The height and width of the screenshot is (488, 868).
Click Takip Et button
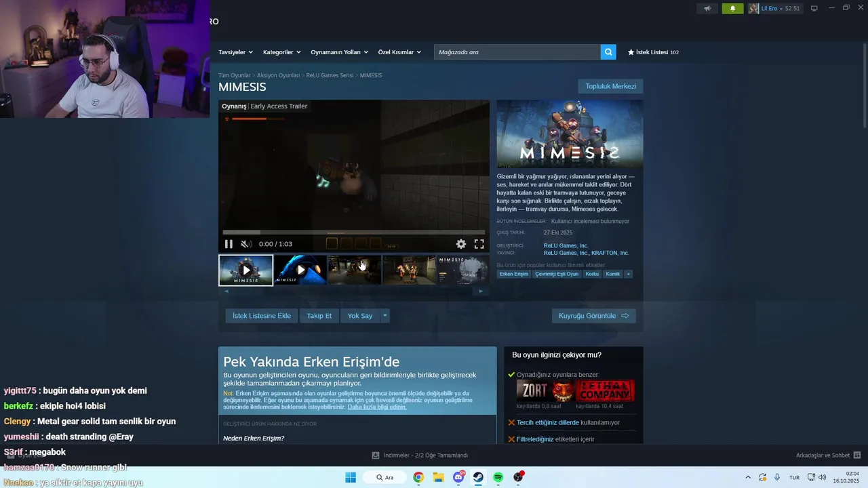pos(319,316)
